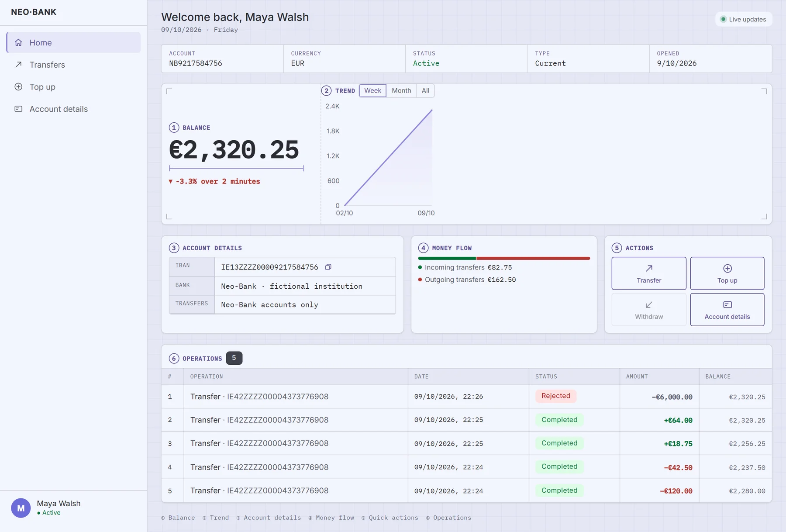786x532 pixels.
Task: Click the €2,237.50 balance cell
Action: point(747,467)
